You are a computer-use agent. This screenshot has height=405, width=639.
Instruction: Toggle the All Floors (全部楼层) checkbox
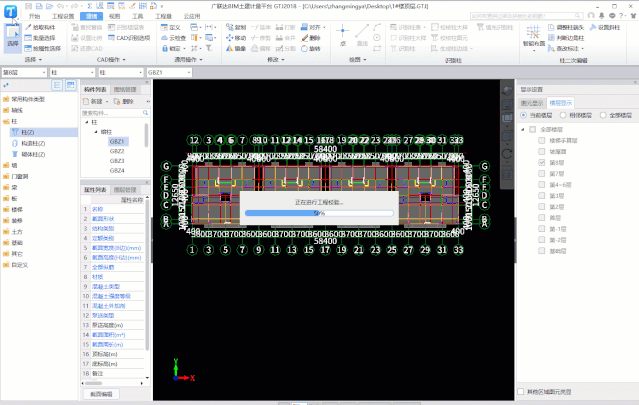[x=532, y=129]
